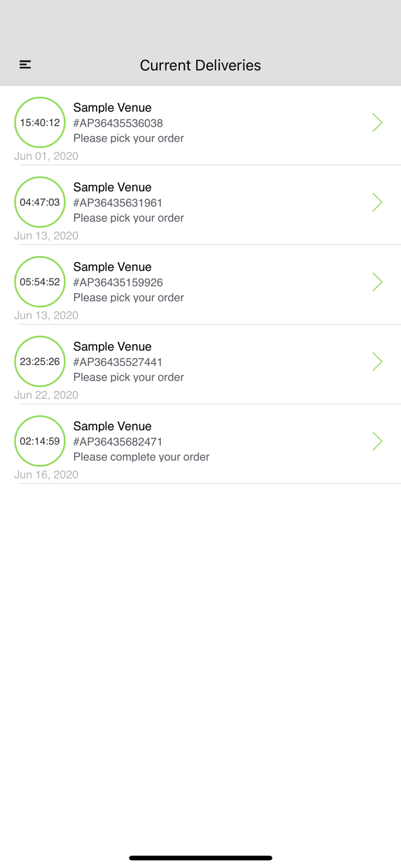This screenshot has width=401, height=868.
Task: Open chevron for order #AP36435682471
Action: click(377, 441)
